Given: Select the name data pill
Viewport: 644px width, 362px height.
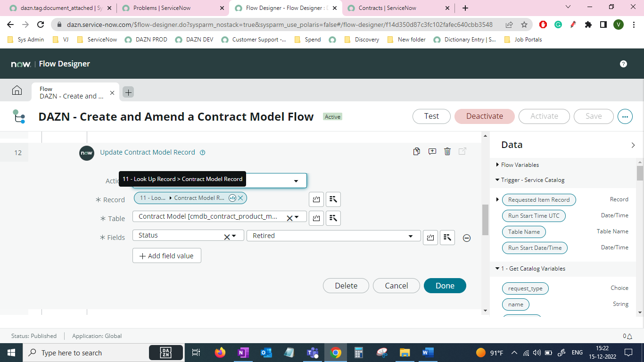Looking at the screenshot, I should click(x=516, y=304).
